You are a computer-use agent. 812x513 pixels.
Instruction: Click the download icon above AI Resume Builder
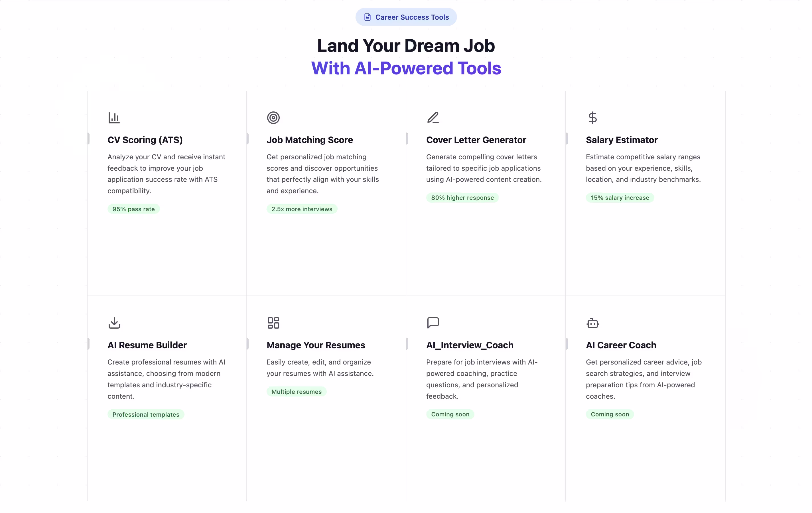(x=114, y=323)
